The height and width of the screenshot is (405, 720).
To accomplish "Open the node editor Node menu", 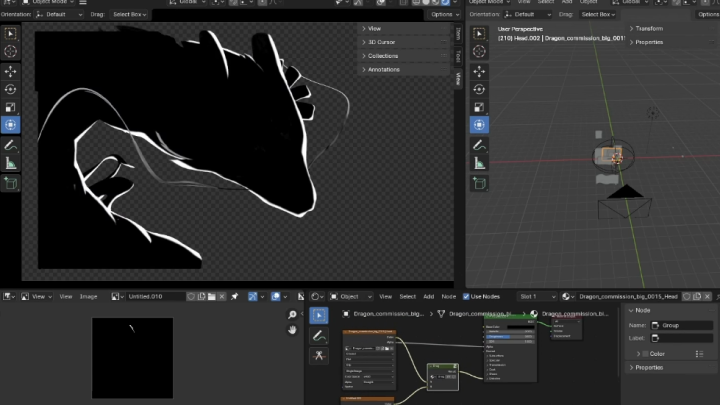I will coord(449,297).
